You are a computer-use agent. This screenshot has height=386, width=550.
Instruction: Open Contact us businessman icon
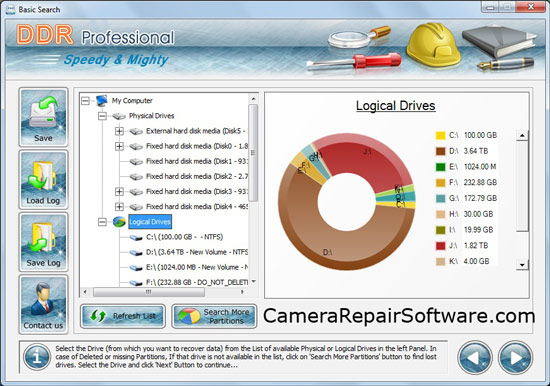(43, 304)
